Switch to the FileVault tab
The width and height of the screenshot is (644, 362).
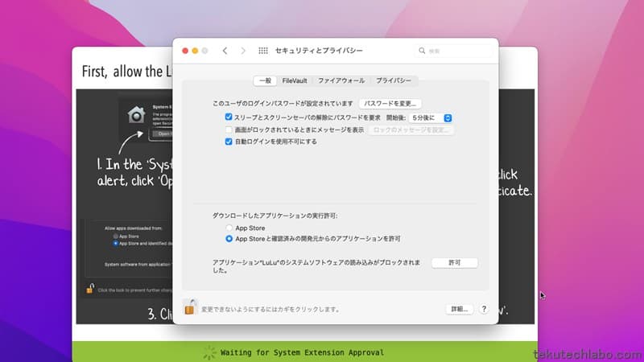pyautogui.click(x=295, y=80)
